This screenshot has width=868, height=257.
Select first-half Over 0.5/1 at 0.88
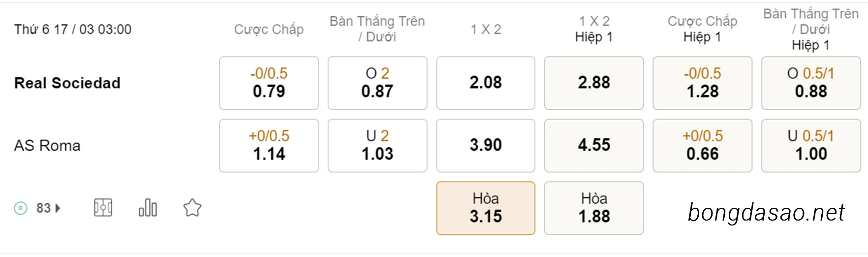[x=811, y=83]
